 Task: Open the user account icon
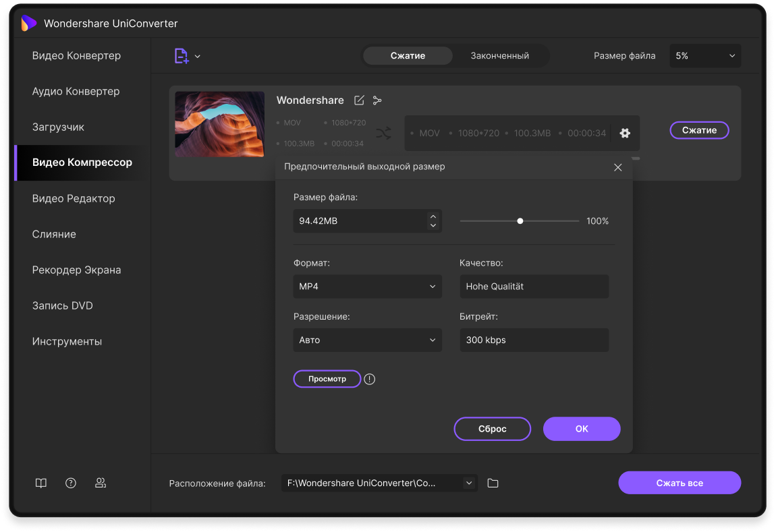click(x=101, y=483)
